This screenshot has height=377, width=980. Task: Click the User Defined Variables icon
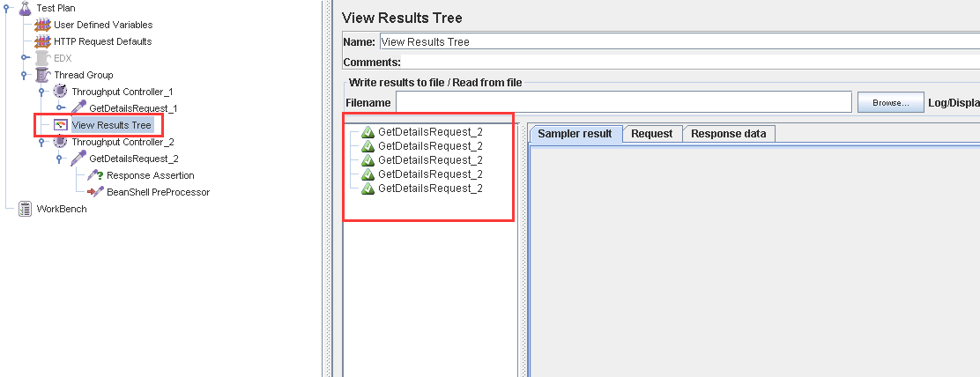[42, 25]
